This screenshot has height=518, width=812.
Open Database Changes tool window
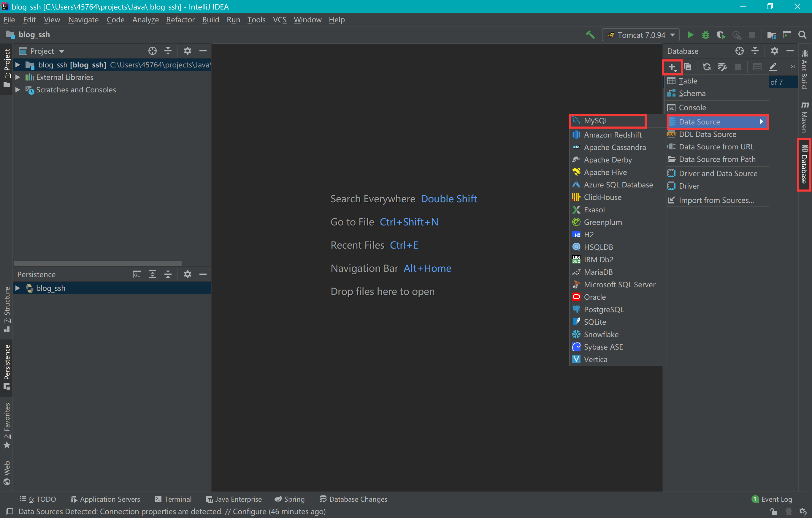coord(353,499)
